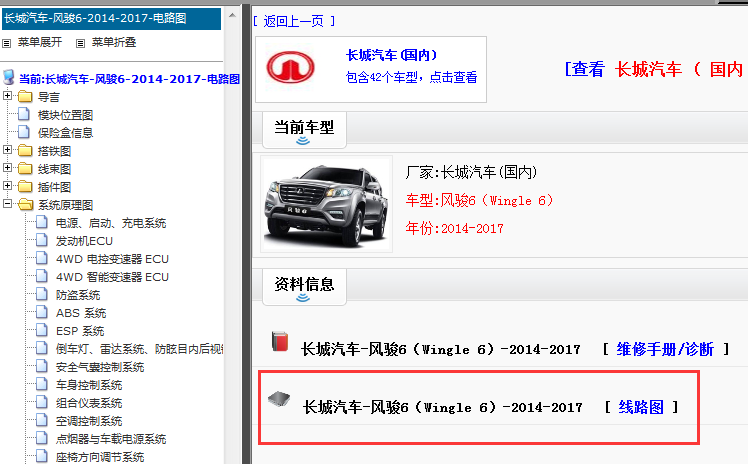Click the Wingle 6 vehicle thumbnail
This screenshot has width=748, height=464.
[327, 204]
